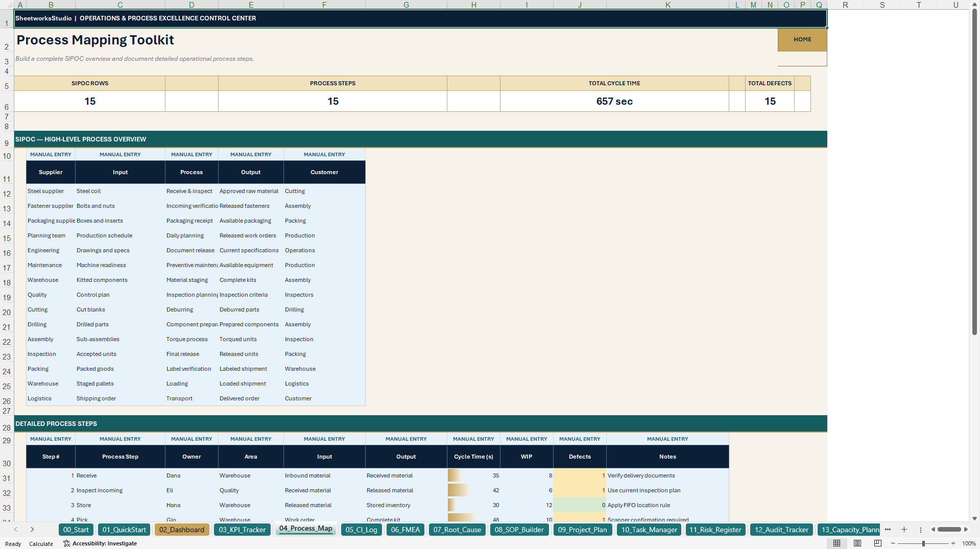Select the Supplier column header cell
Screen dimensions: 980x549
coord(51,172)
